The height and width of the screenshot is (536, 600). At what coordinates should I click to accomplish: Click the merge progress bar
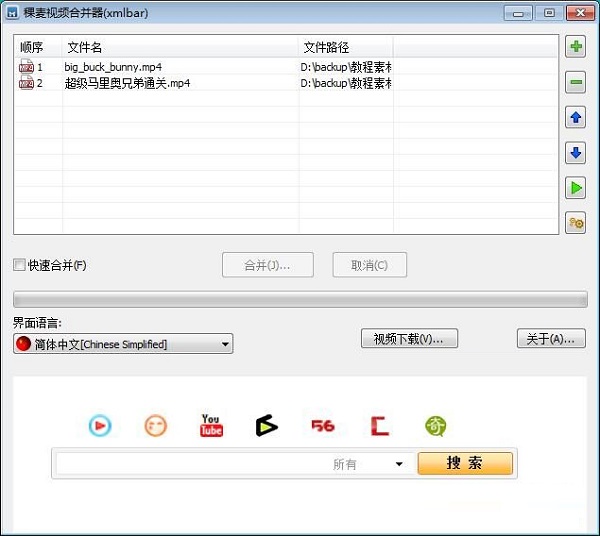click(300, 299)
